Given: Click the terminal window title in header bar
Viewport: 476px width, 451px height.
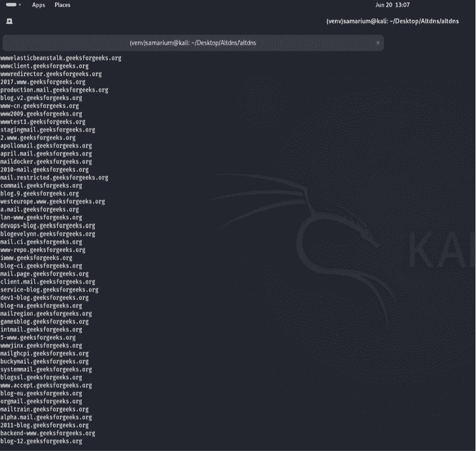Looking at the screenshot, I should coord(392,21).
